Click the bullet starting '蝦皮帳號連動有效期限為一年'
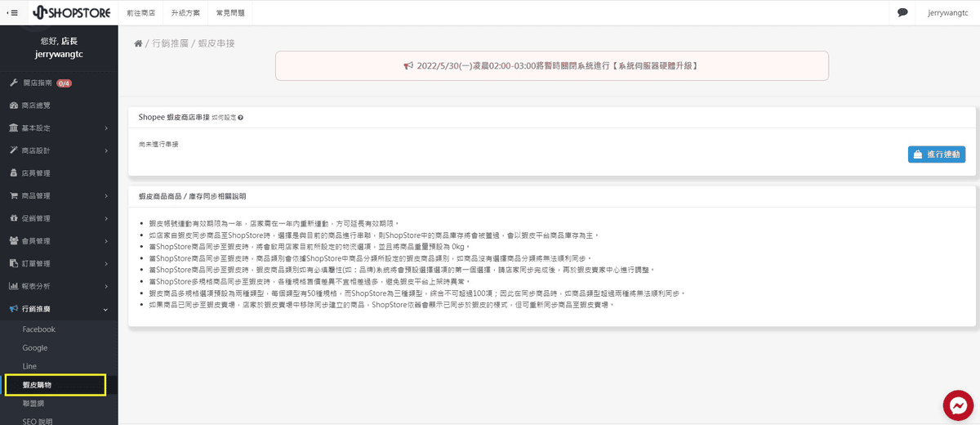The height and width of the screenshot is (425, 980). point(274,222)
